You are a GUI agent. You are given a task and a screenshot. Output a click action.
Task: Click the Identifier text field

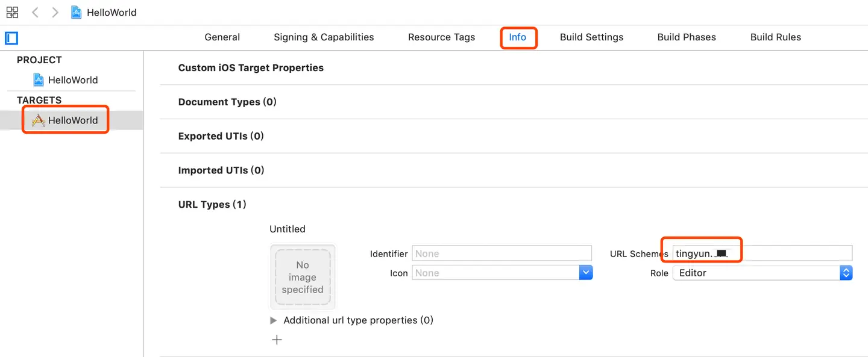(x=502, y=253)
